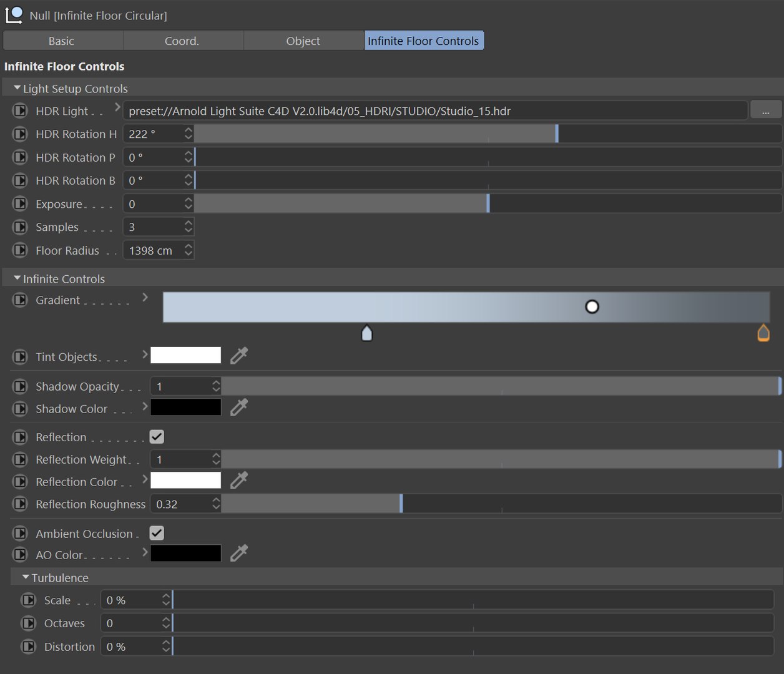Collapse the Infinite Controls section
The image size is (784, 674).
pyautogui.click(x=17, y=278)
